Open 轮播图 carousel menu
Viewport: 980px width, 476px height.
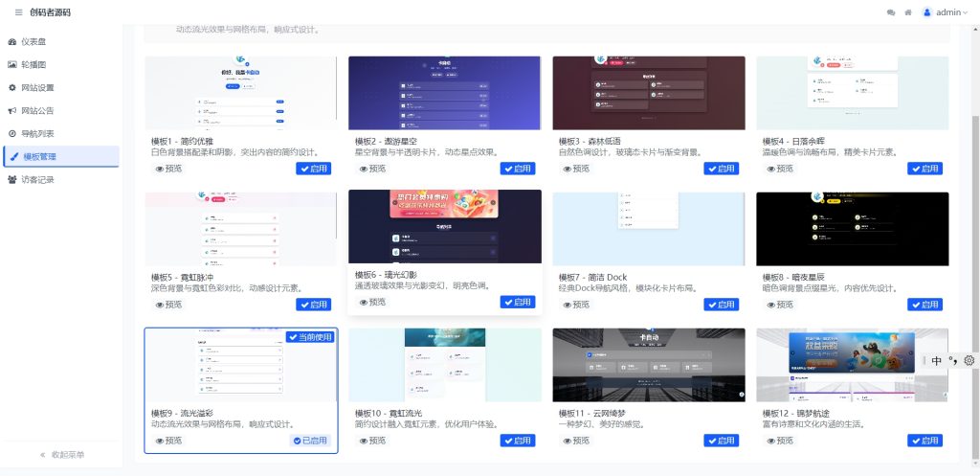coord(61,64)
